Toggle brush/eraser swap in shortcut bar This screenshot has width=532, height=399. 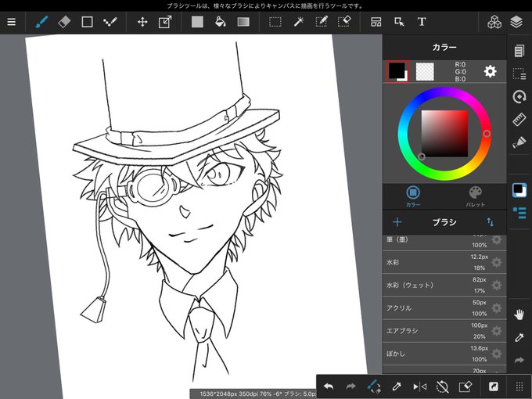click(373, 386)
